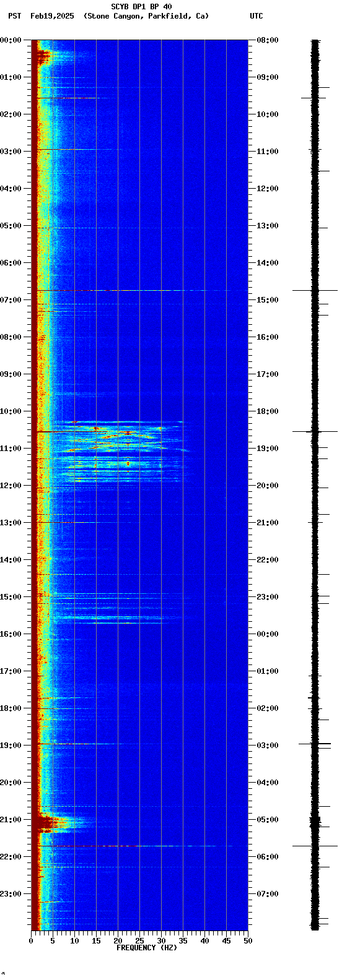Select the '17:00' label on the UTC axis

pos(268,374)
